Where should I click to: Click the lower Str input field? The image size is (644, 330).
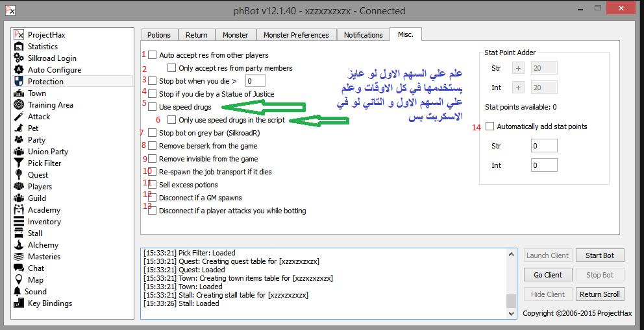(x=544, y=145)
